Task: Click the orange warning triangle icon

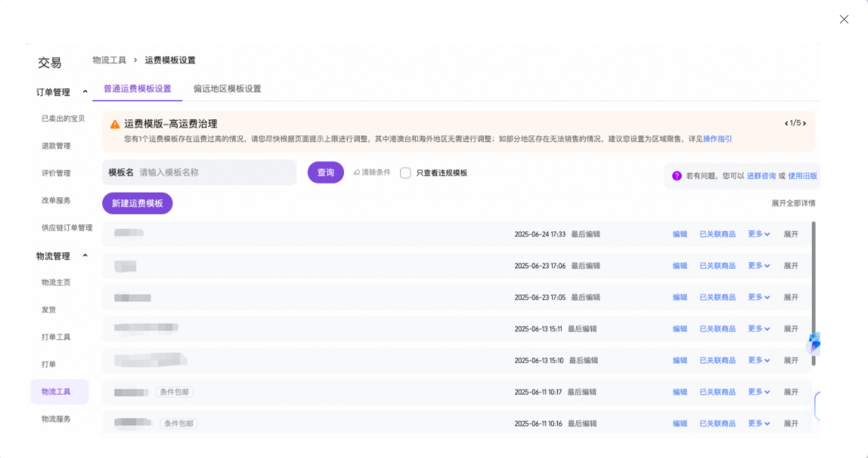Action: click(x=115, y=125)
